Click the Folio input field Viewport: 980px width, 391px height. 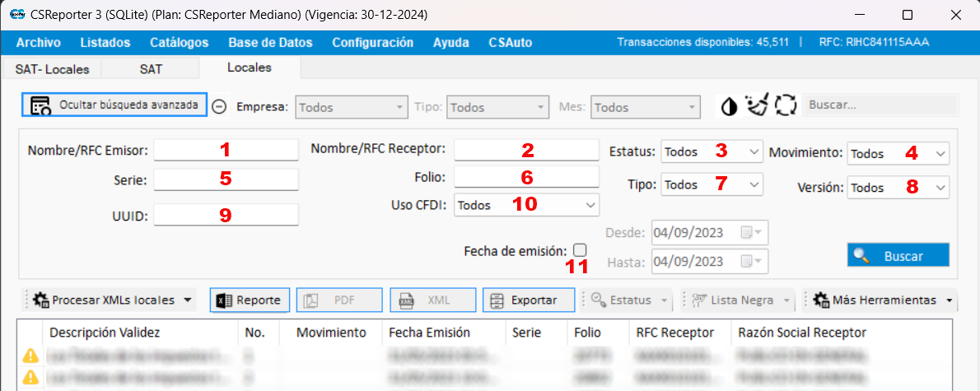526,177
